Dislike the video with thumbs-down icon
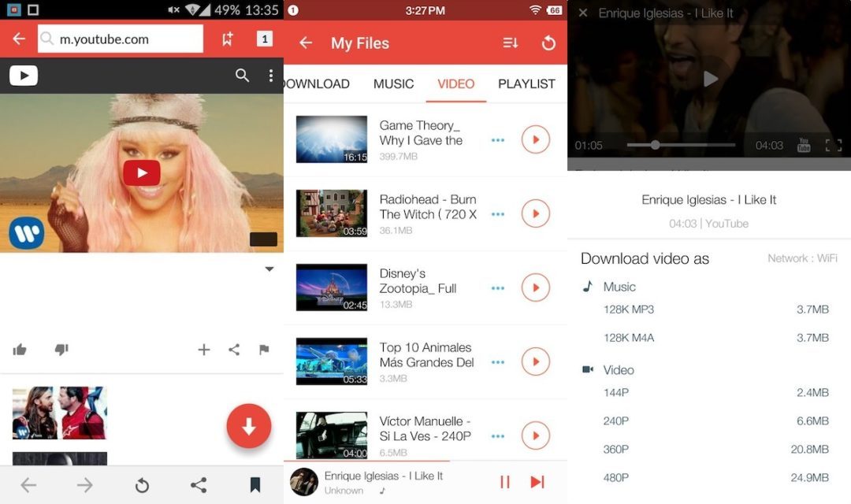Screen dimensions: 851x504 click(61, 350)
